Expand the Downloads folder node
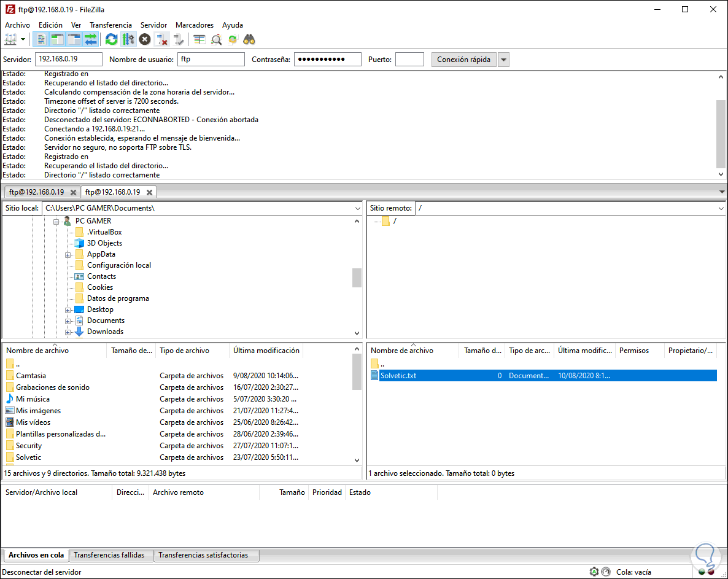This screenshot has height=579, width=728. 68,332
